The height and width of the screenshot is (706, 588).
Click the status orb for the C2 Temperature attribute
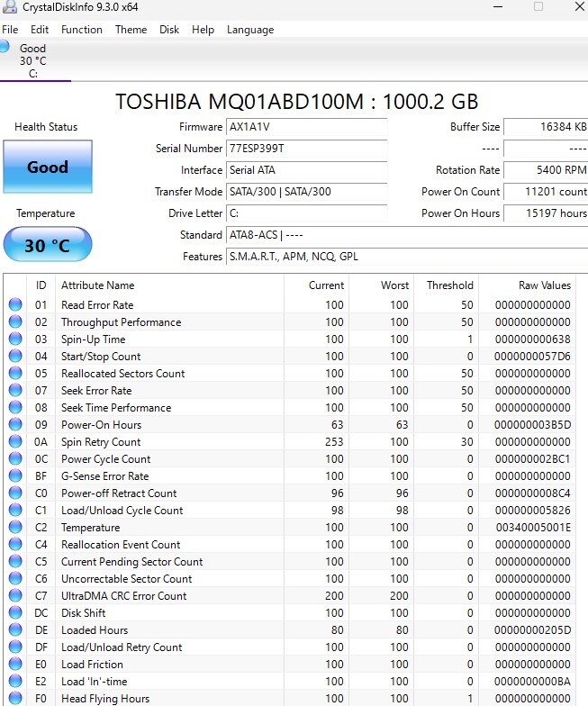pyautogui.click(x=15, y=528)
